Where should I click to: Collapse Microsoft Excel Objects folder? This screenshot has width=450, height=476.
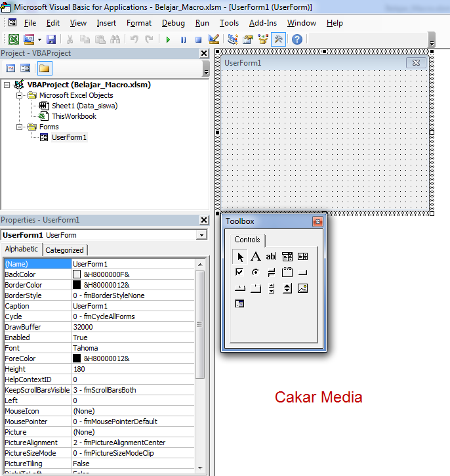[19, 96]
